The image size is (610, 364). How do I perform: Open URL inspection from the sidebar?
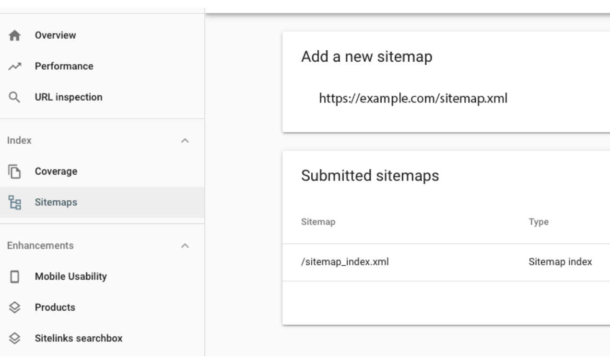tap(102, 97)
